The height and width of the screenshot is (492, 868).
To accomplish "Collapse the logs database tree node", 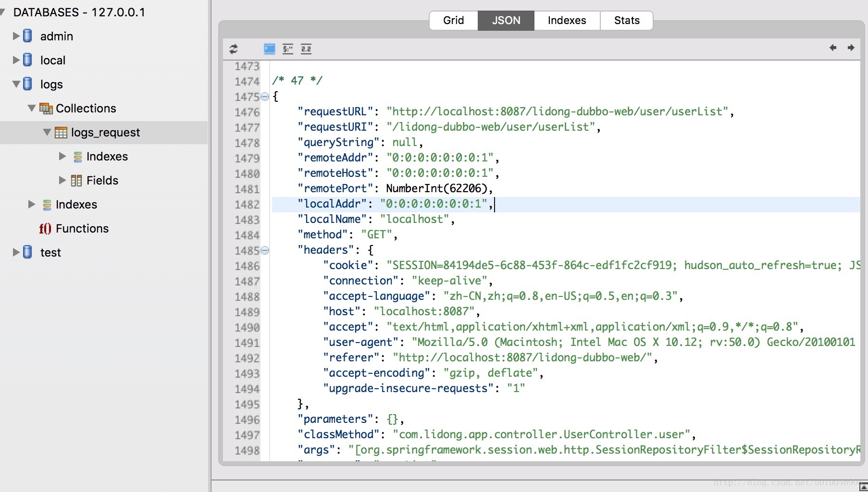I will (x=16, y=84).
